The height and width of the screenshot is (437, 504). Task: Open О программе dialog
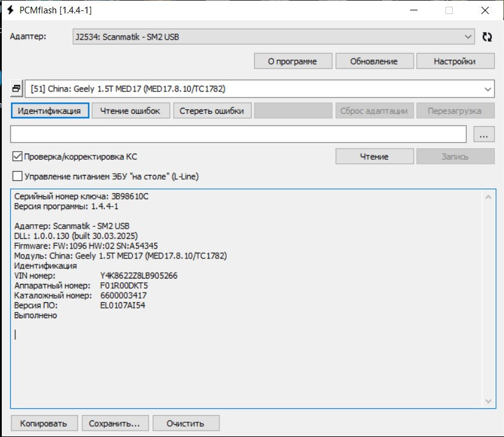click(x=293, y=61)
